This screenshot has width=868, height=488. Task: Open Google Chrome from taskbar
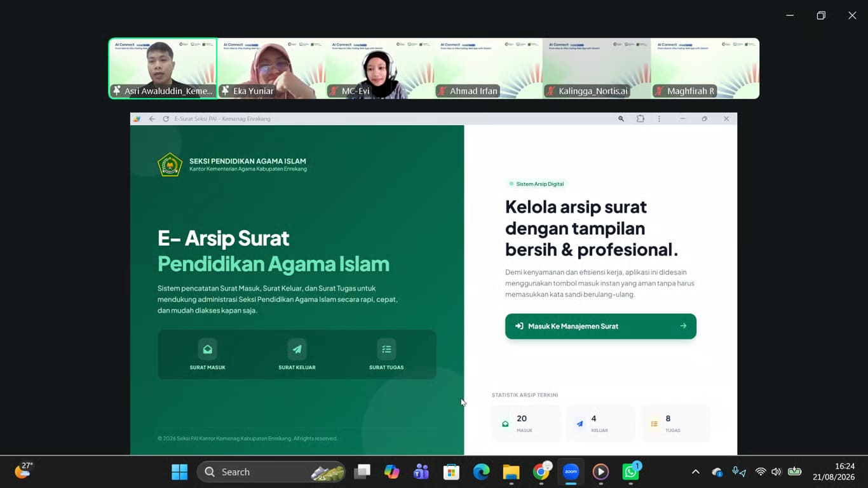coord(541,472)
